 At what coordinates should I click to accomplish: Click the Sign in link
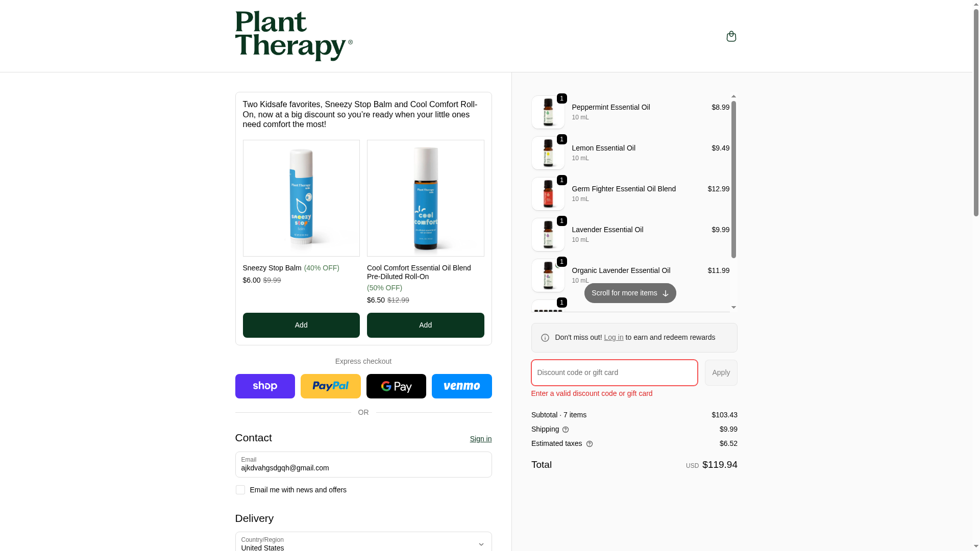coord(480,439)
